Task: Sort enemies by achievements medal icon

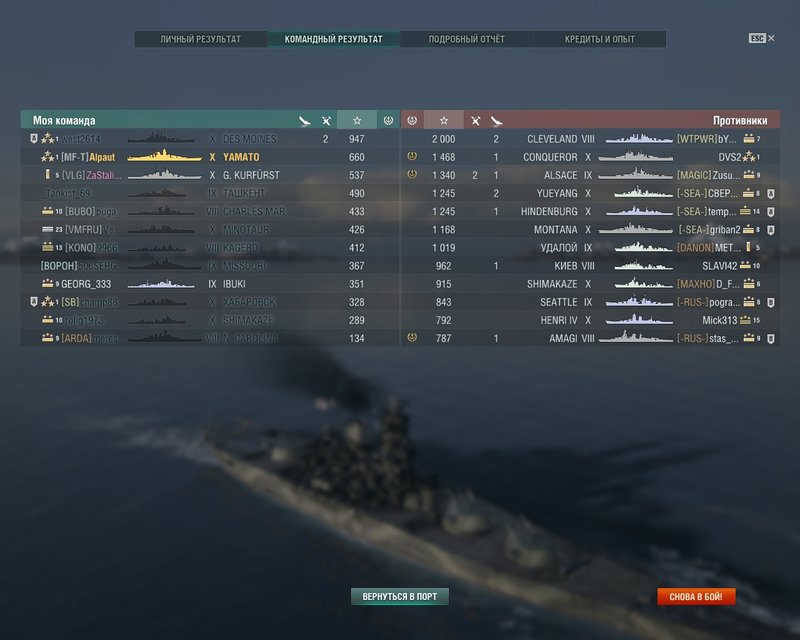Action: tap(412, 120)
